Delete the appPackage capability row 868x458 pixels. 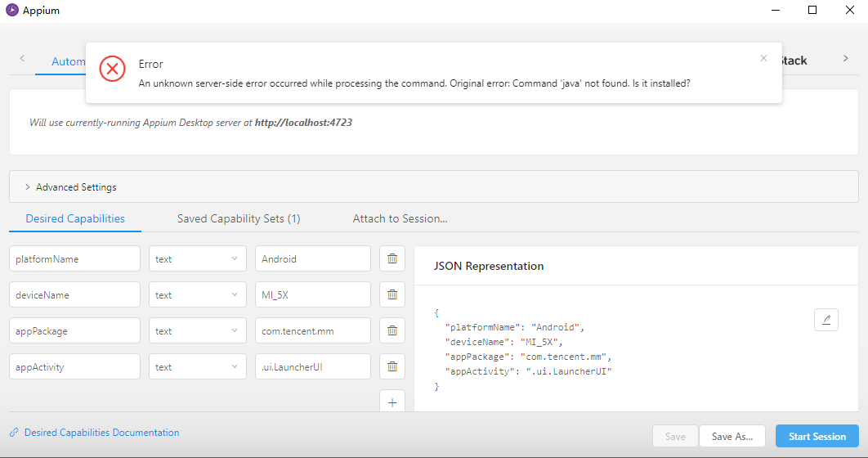click(x=392, y=330)
